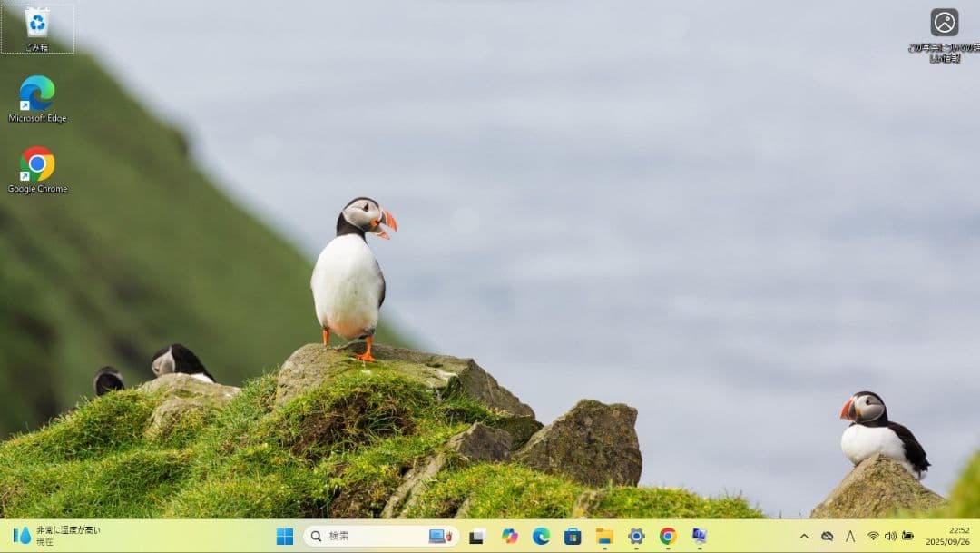Screen dimensions: 980x553
Task: Toggle the IME input mode indicator
Action: (851, 536)
